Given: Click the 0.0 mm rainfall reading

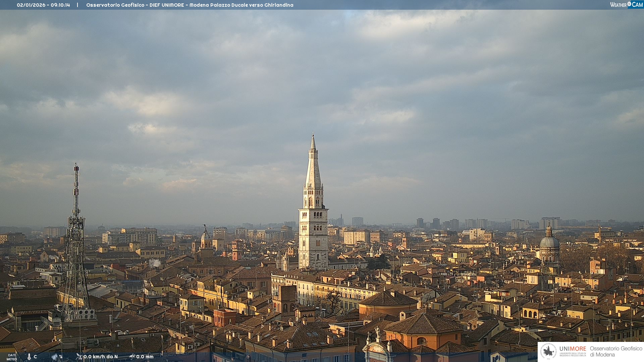Looking at the screenshot, I should point(145,357).
